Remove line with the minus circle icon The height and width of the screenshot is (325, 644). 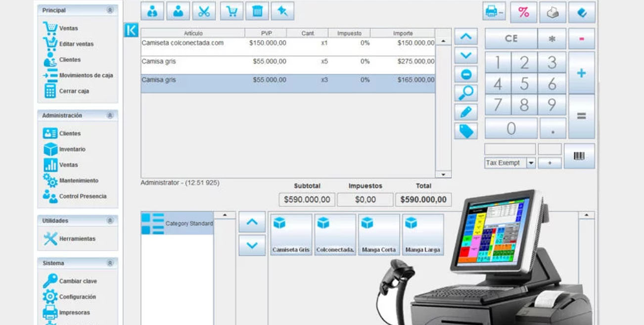coord(466,74)
